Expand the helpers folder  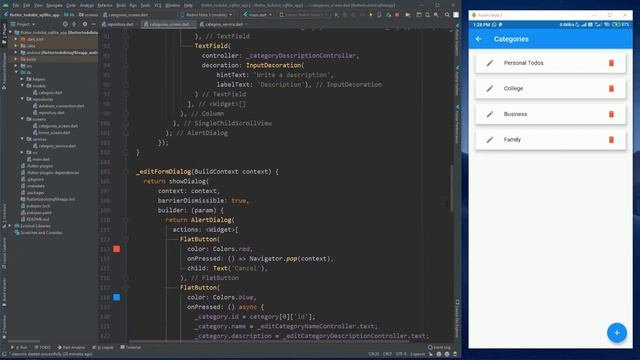pos(22,79)
